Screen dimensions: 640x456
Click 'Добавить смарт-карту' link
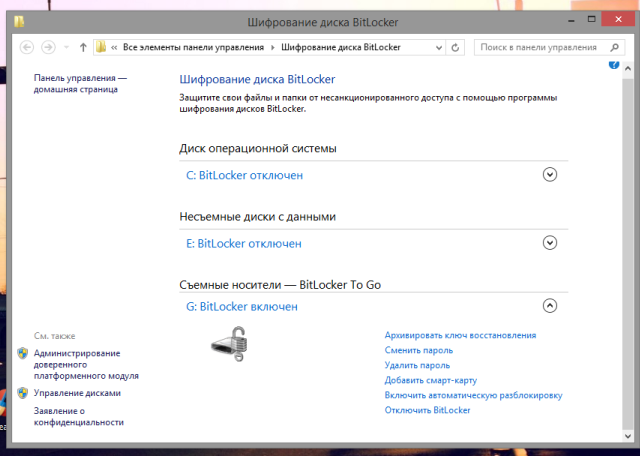click(431, 380)
